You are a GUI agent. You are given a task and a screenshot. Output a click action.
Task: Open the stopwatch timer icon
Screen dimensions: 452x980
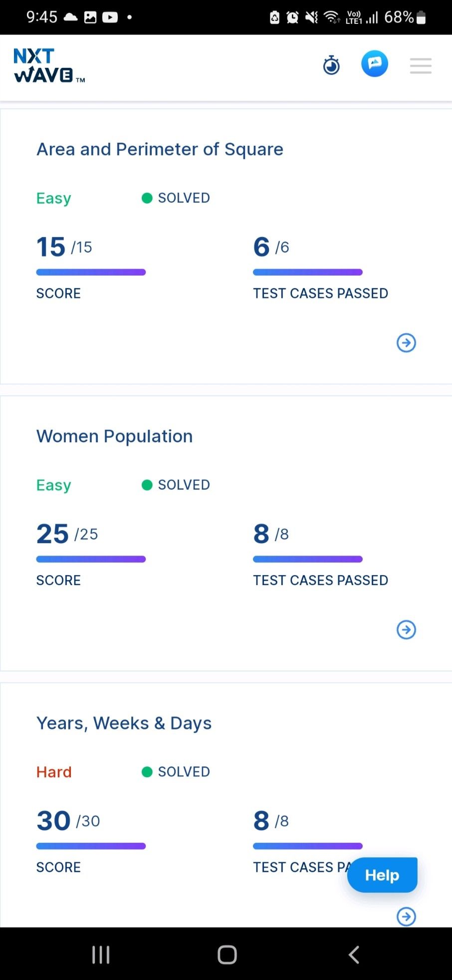click(331, 65)
